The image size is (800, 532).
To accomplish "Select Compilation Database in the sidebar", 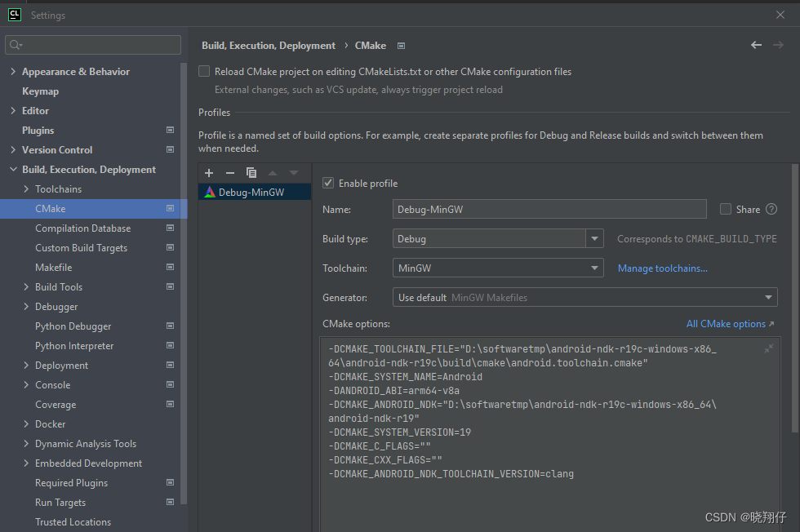I will click(x=82, y=228).
